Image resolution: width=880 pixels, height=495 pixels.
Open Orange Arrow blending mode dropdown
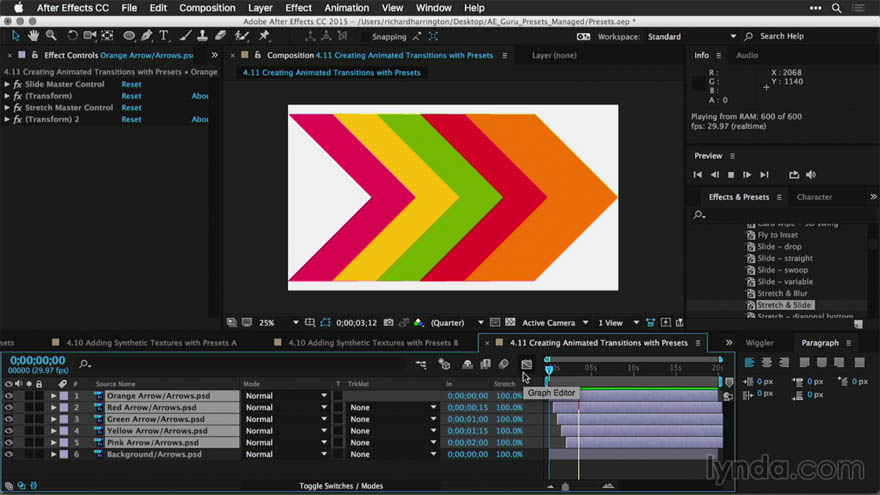pos(286,396)
